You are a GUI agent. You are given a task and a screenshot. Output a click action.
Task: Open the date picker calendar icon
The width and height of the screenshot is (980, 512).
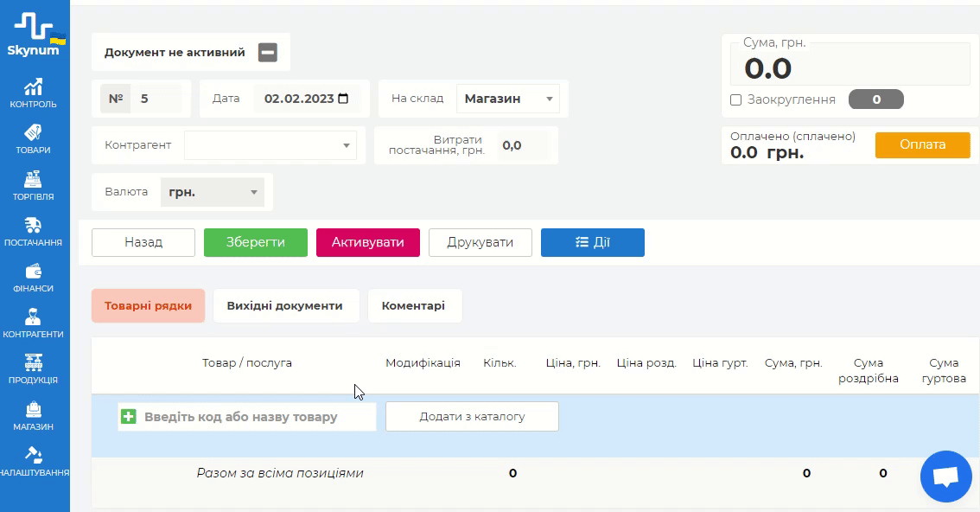pyautogui.click(x=343, y=99)
